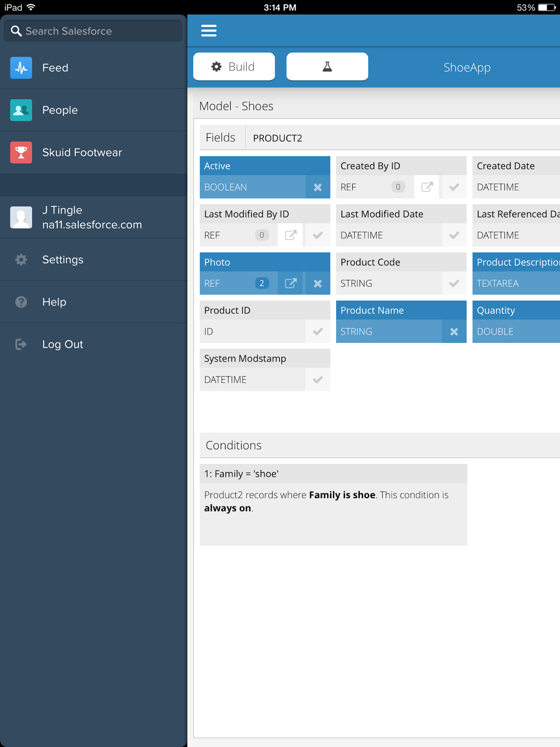Click the Quantity DOUBLE type label
Viewport: 560px width, 747px height.
point(495,331)
